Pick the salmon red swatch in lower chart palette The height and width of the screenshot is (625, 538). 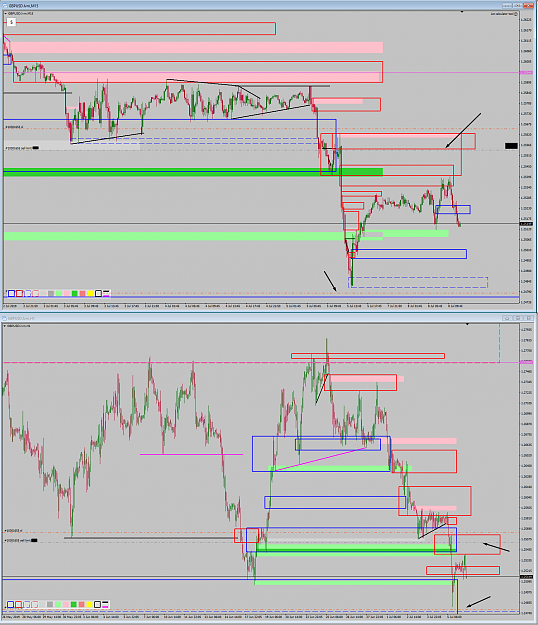(x=82, y=604)
